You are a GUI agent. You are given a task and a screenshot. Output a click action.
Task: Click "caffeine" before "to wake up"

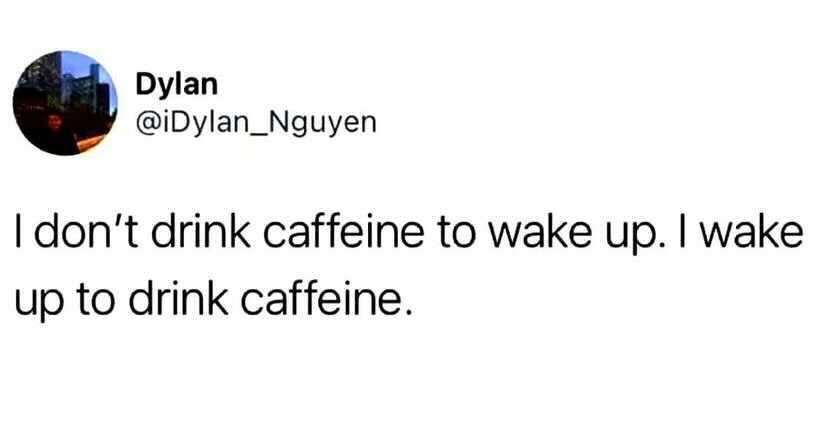pos(343,232)
